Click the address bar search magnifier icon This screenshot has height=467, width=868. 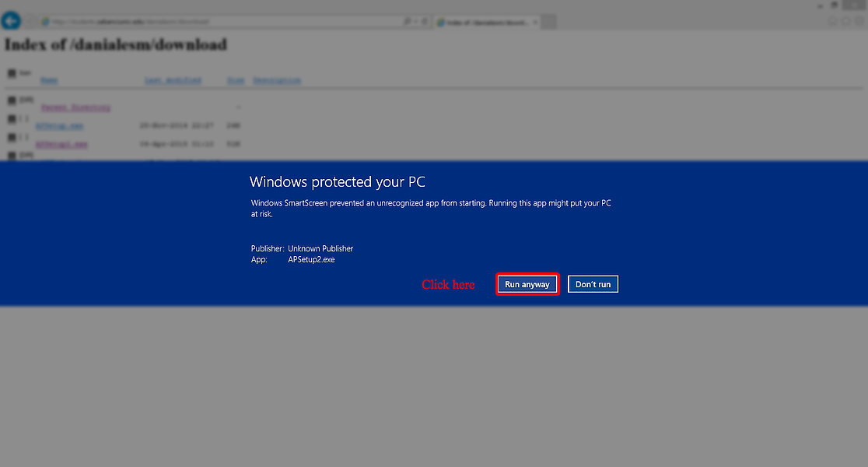pyautogui.click(x=407, y=22)
